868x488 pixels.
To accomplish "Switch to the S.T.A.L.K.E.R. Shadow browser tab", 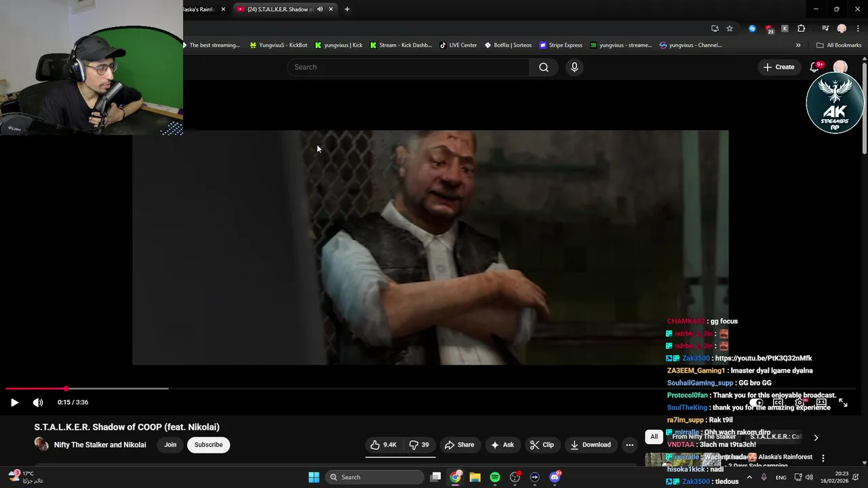I will pos(285,9).
